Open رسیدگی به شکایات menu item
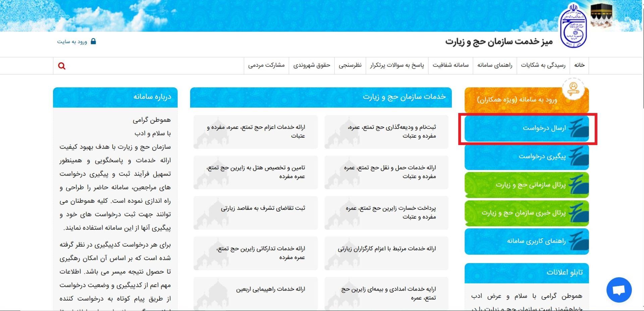 [543, 65]
